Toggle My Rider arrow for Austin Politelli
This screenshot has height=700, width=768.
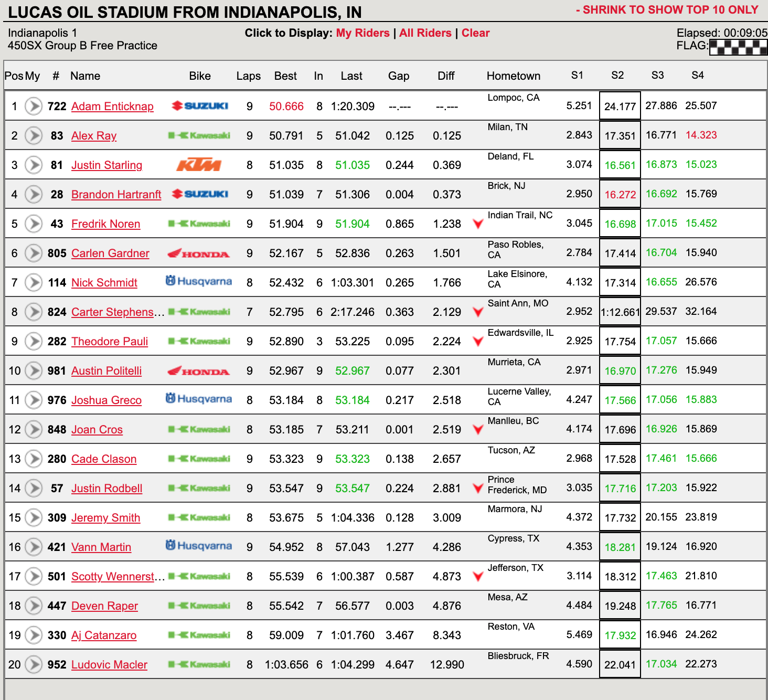tap(34, 370)
